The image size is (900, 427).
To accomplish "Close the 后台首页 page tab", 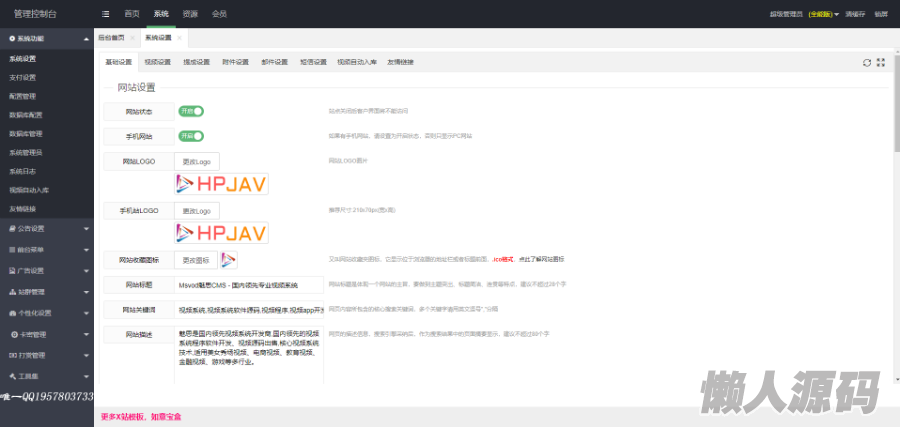I will point(133,38).
